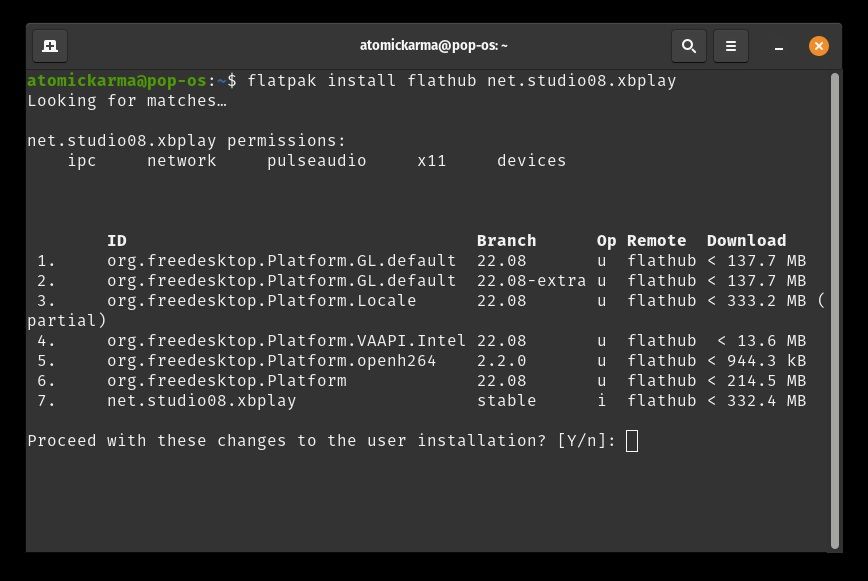Select the pulseaudio permission entry

(x=317, y=160)
